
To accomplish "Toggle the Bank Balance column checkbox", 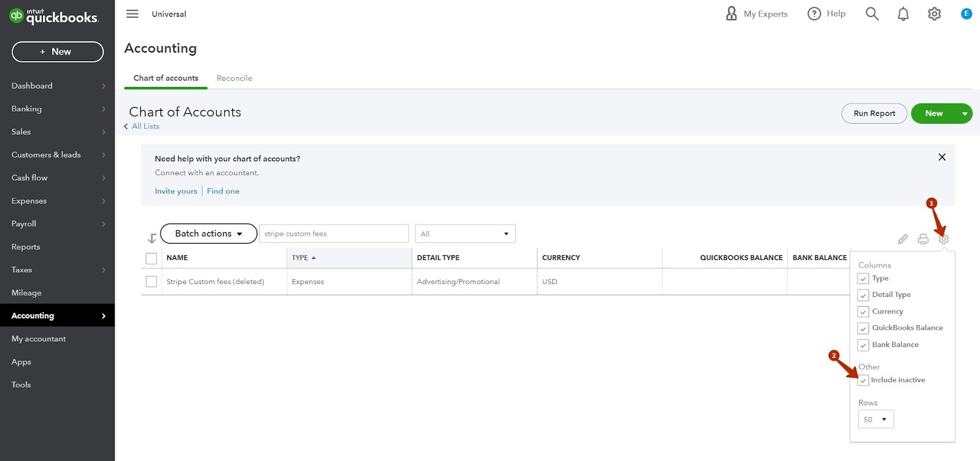I will (x=863, y=345).
